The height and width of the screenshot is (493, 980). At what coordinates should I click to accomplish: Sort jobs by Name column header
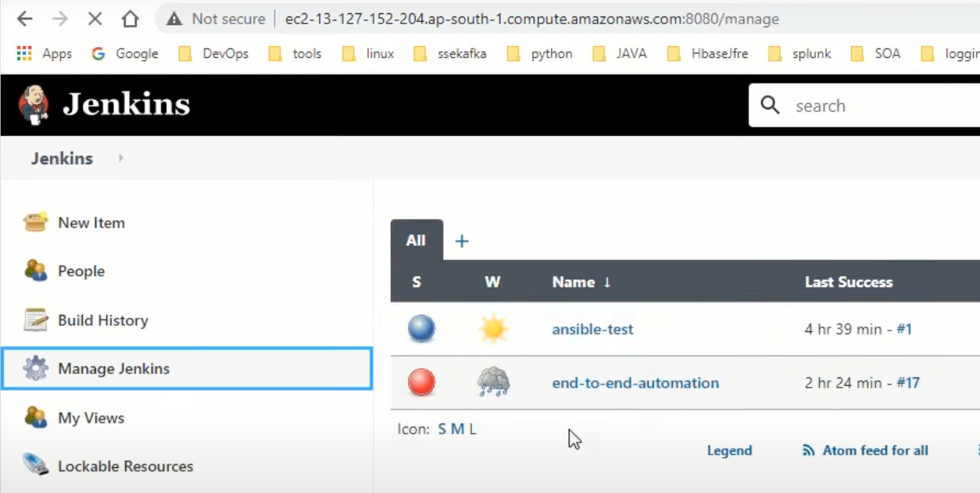(x=581, y=282)
